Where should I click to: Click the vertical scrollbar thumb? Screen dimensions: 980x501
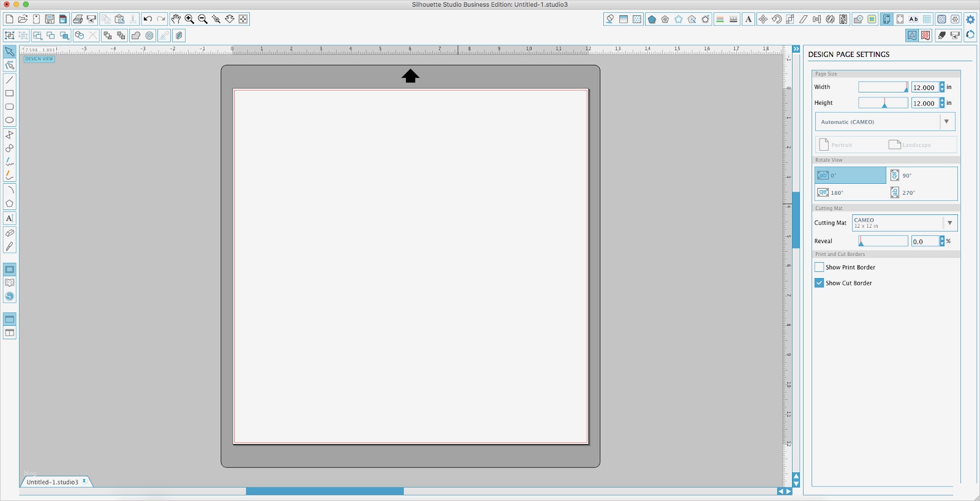pyautogui.click(x=796, y=220)
